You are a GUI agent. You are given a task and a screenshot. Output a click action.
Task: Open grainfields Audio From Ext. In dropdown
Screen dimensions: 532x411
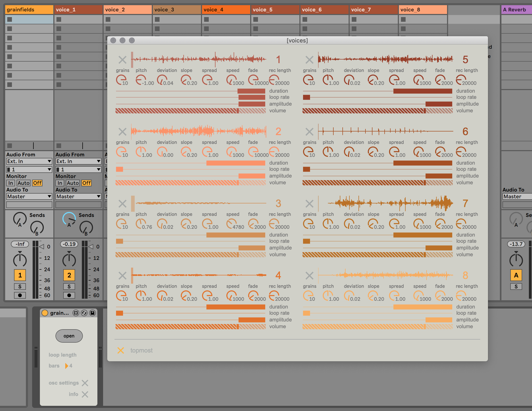29,161
